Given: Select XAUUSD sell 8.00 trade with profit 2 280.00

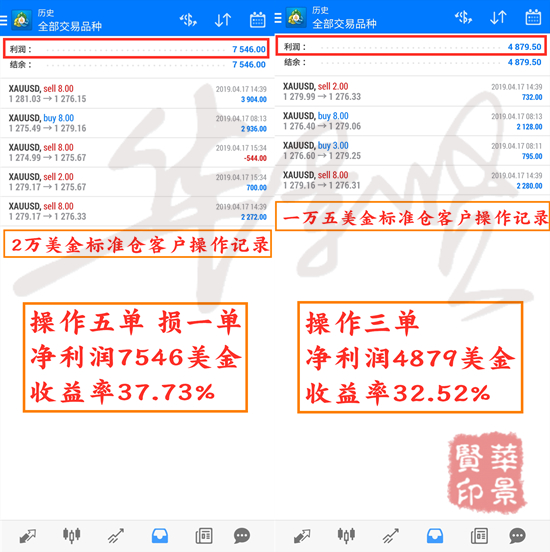Looking at the screenshot, I should 412,180.
